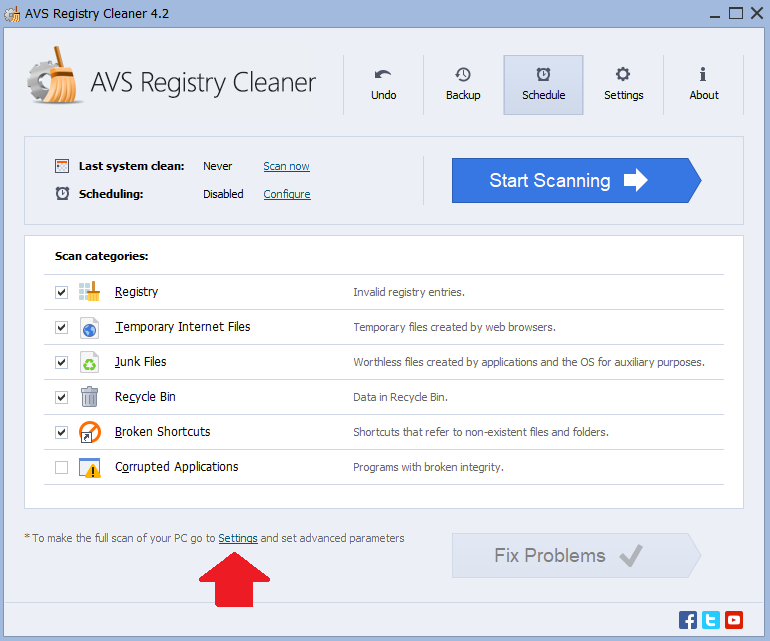Click 'Shortcuts that refer to non-existent files' description
Image resolution: width=770 pixels, height=641 pixels.
481,432
